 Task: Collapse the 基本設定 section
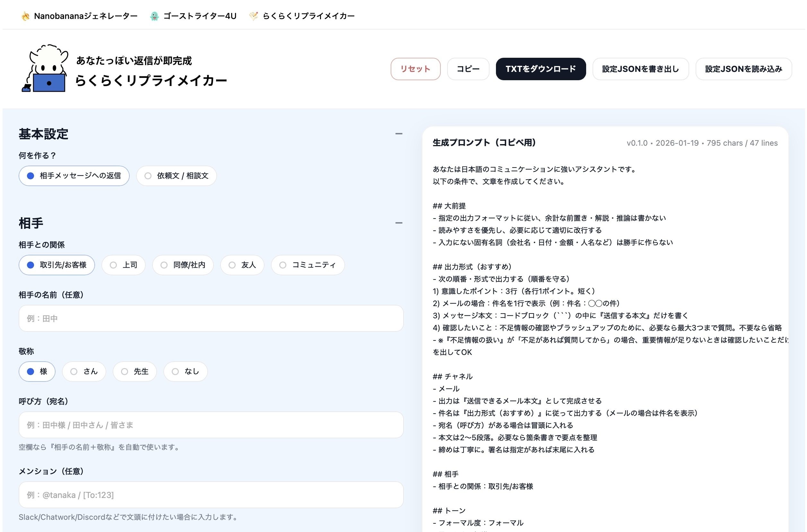399,134
